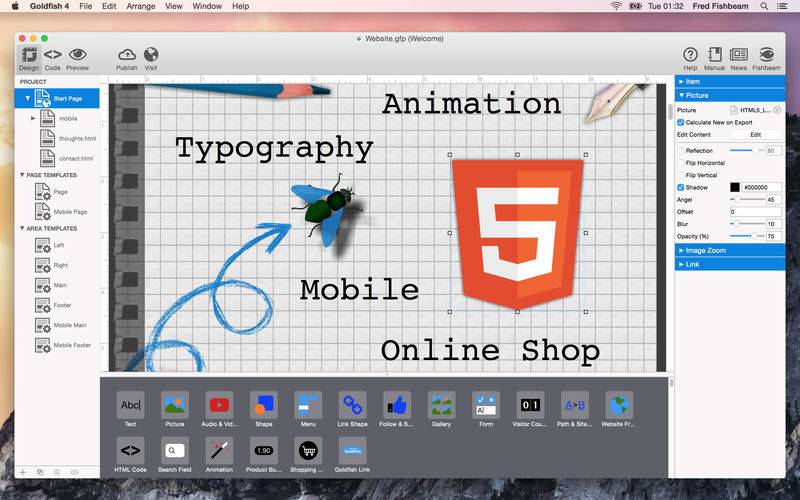Add a Visitor Counter element
Viewport: 800px width, 500px height.
[x=530, y=405]
